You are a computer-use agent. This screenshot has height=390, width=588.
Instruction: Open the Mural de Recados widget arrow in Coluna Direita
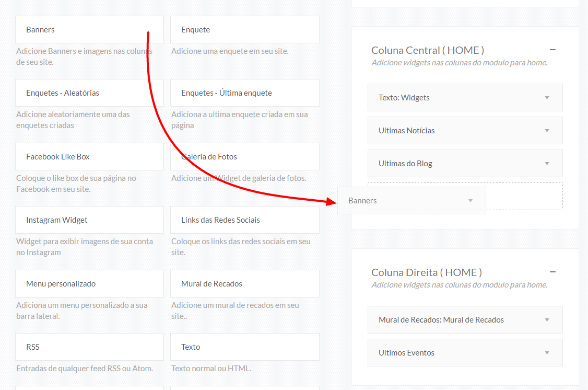[x=547, y=320]
